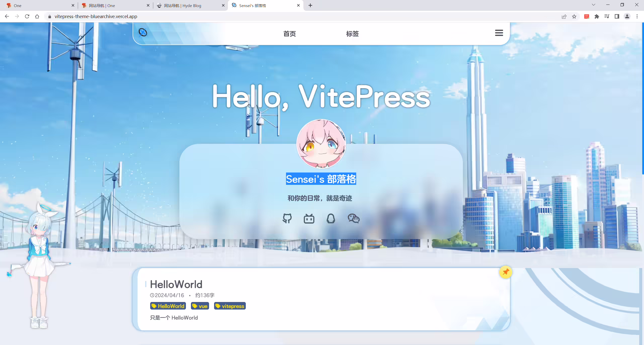Navigate to 标签 in the navbar
644x345 pixels.
pyautogui.click(x=352, y=34)
